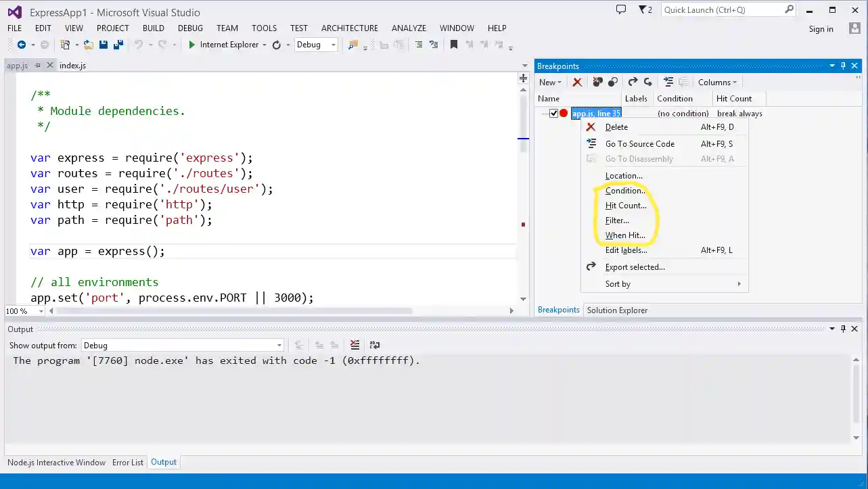Click the Sign in link
This screenshot has width=868, height=489.
pyautogui.click(x=821, y=29)
